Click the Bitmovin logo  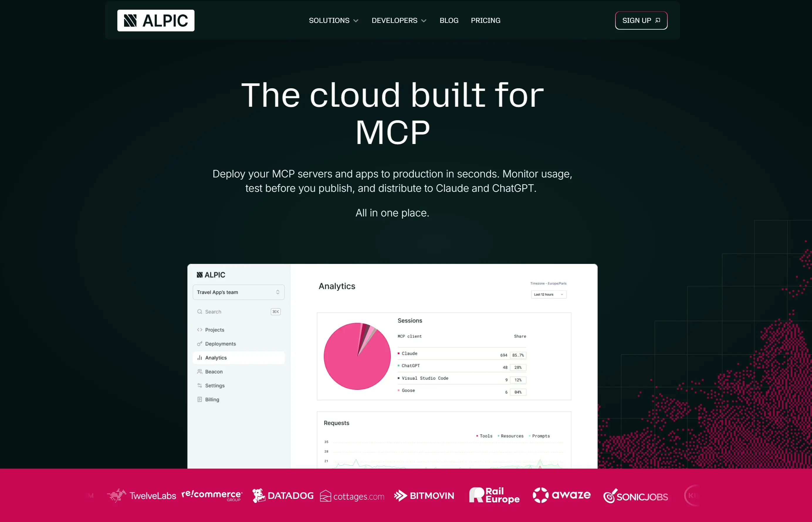point(424,496)
